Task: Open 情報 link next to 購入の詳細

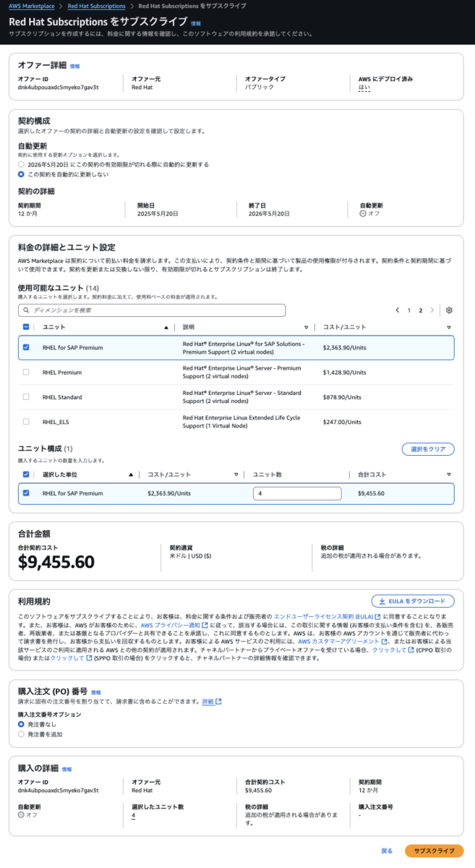Action: [x=67, y=770]
